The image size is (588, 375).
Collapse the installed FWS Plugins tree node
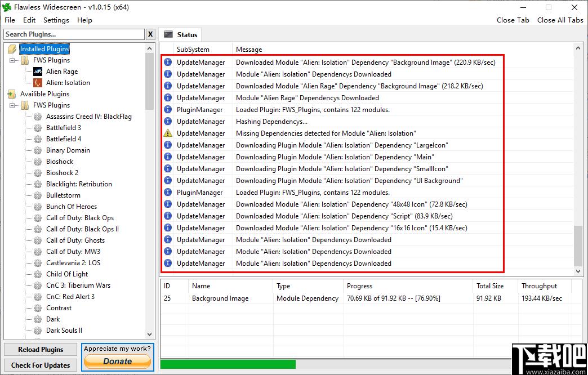(x=12, y=60)
